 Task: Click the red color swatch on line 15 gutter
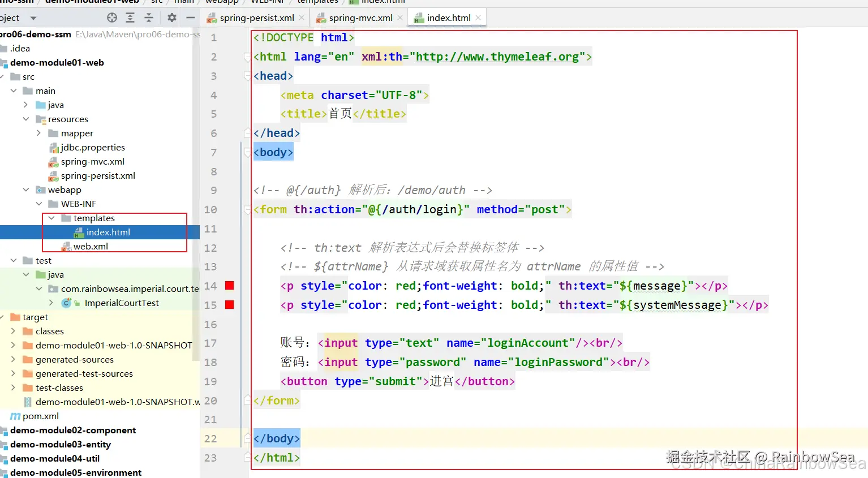click(229, 305)
